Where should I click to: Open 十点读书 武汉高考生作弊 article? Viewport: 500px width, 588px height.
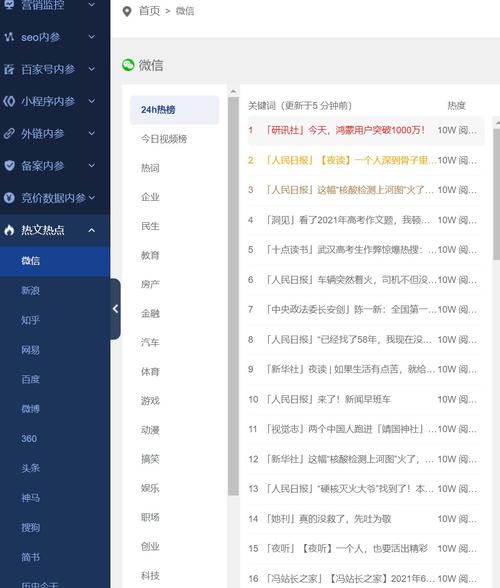coord(350,250)
